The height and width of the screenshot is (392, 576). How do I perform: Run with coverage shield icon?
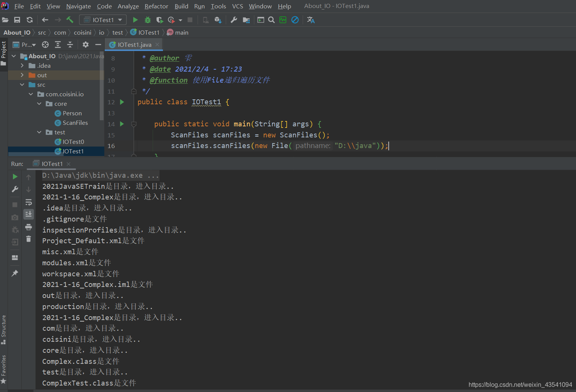click(x=160, y=20)
